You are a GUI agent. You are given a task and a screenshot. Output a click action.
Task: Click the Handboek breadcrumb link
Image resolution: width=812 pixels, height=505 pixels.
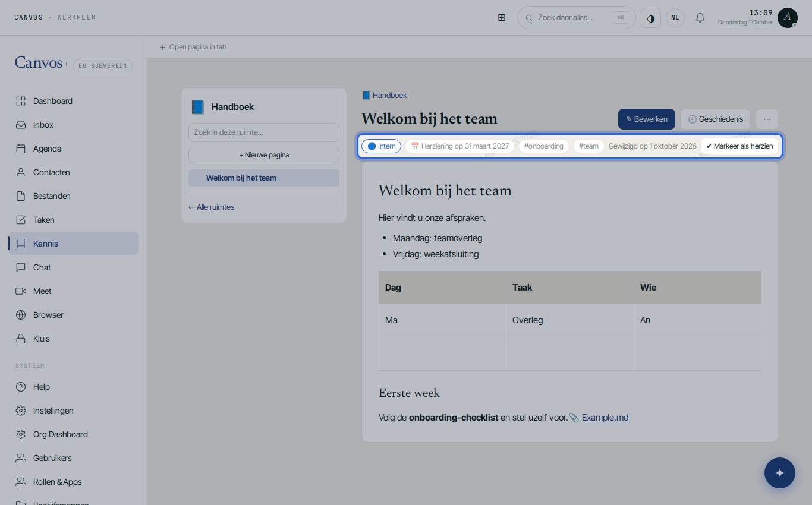pos(385,95)
